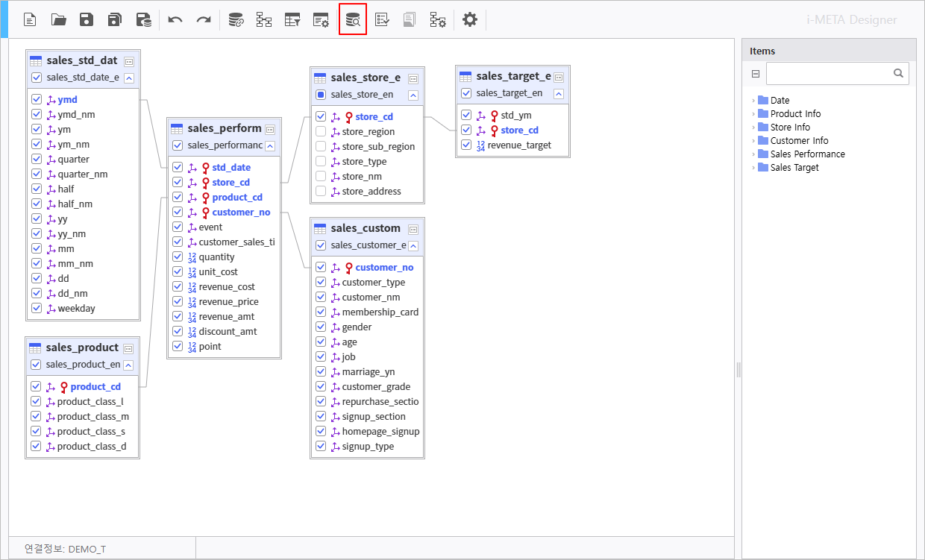925x560 pixels.
Task: Click the Items search input field
Action: (828, 74)
